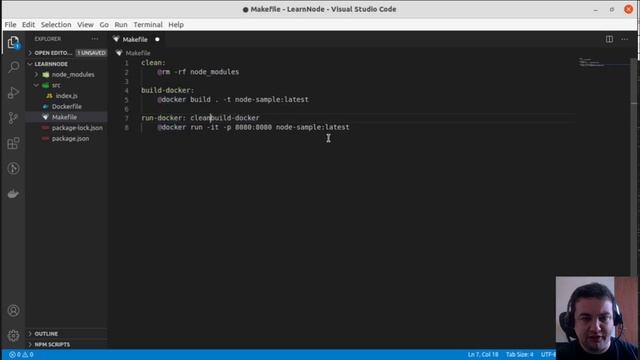This screenshot has width=640, height=360.
Task: Click the Makefile breadcrumb
Action: point(138,53)
